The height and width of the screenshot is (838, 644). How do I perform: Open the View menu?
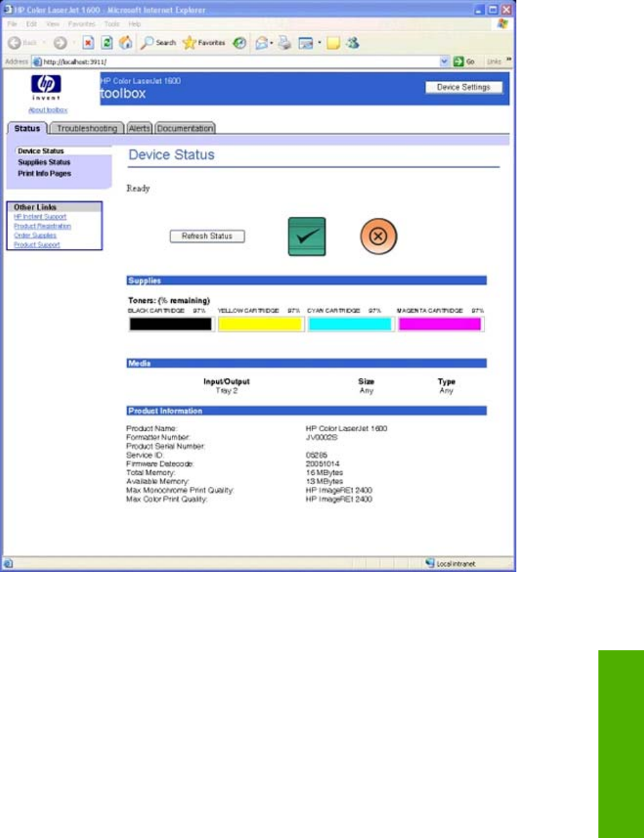click(53, 23)
